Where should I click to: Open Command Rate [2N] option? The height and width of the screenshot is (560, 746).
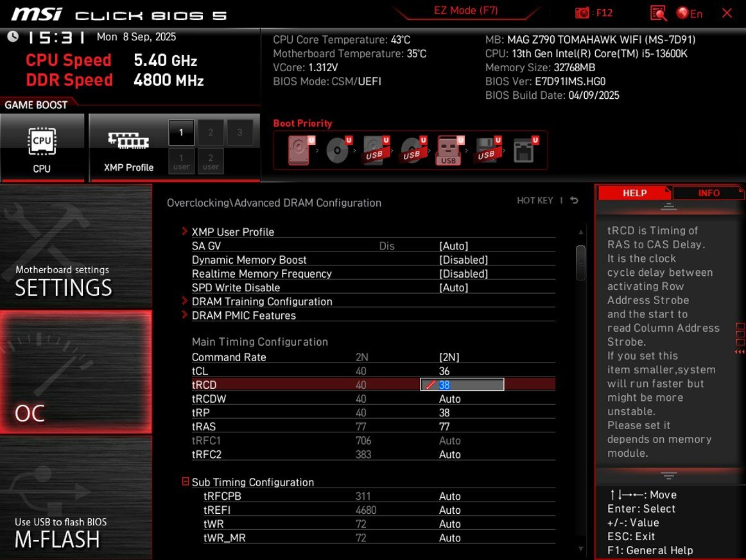tap(449, 357)
